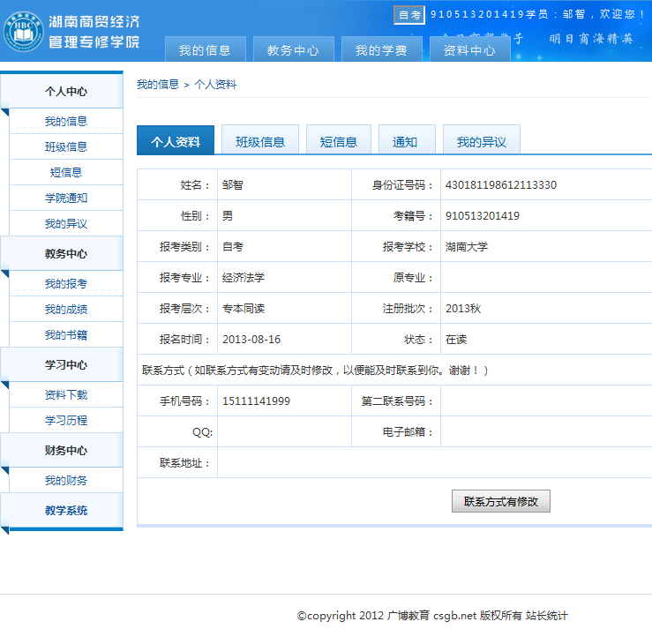Click the QQ empty field
The width and height of the screenshot is (652, 644).
point(284,431)
